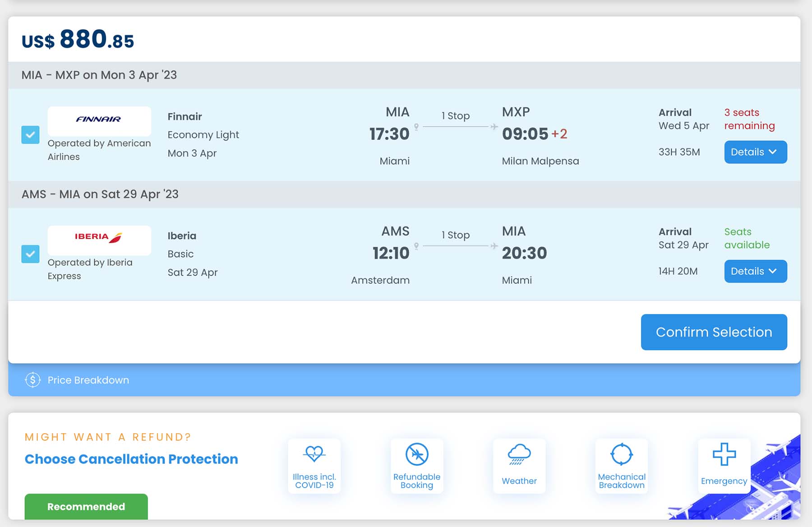This screenshot has width=812, height=527.
Task: Click the Confirm Selection button
Action: click(714, 332)
